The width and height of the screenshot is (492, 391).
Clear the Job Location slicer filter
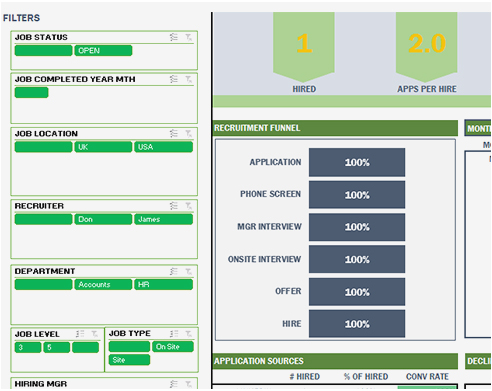189,134
